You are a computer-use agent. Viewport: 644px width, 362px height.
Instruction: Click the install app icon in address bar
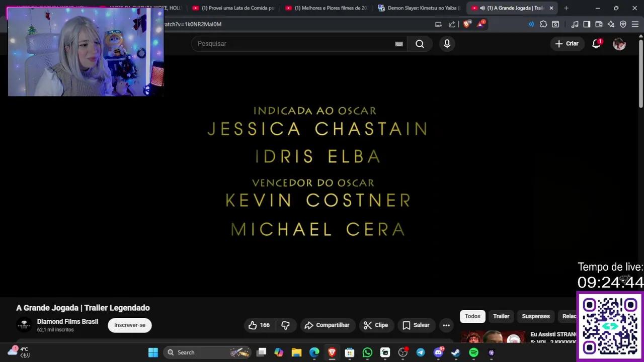[438, 24]
